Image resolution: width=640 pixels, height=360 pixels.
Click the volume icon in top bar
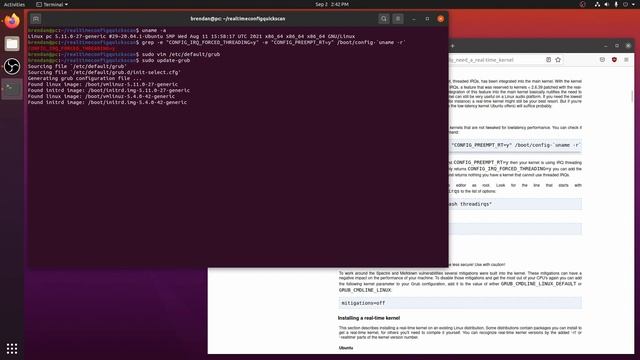pyautogui.click(x=607, y=4)
